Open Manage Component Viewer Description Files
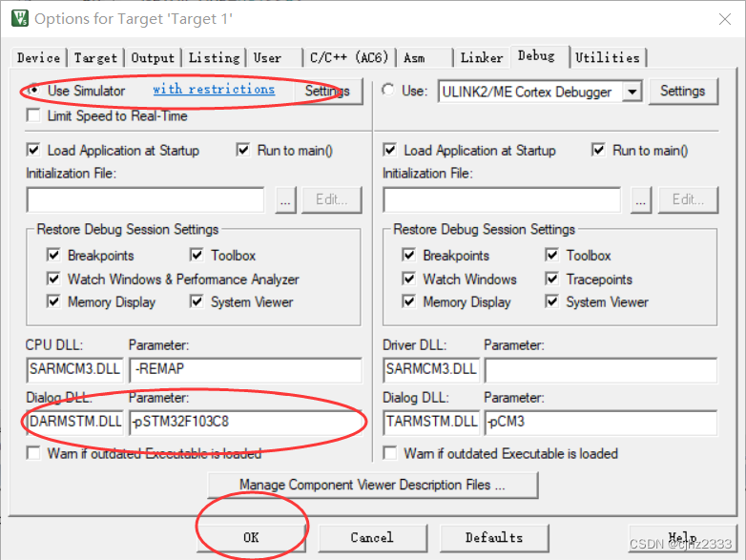Screen dimensions: 746x560 (x=373, y=485)
